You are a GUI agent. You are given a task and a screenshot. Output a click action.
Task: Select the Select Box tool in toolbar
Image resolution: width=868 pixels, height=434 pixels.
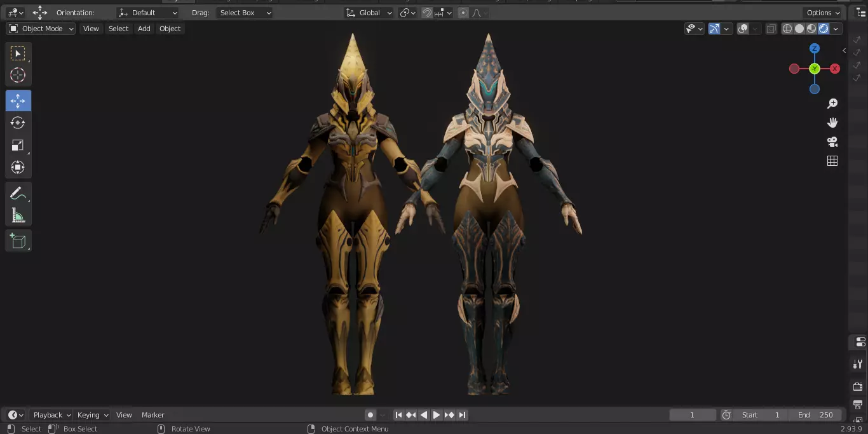point(18,53)
